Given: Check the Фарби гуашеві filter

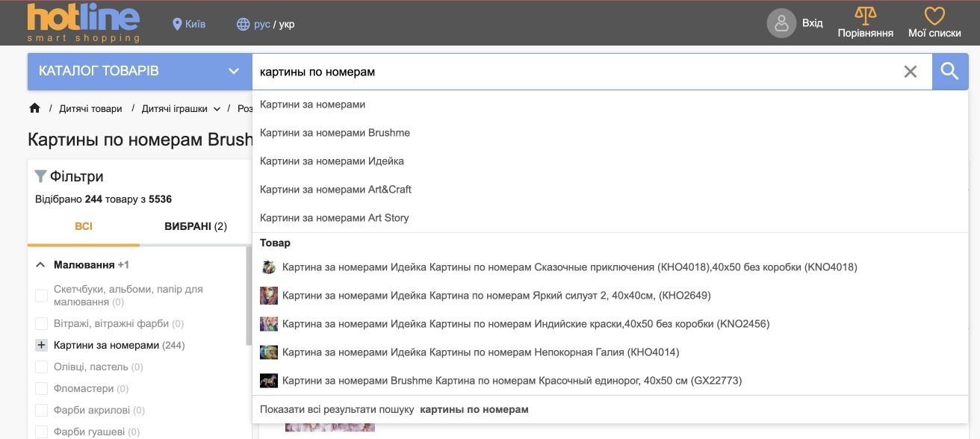Looking at the screenshot, I should pyautogui.click(x=42, y=432).
